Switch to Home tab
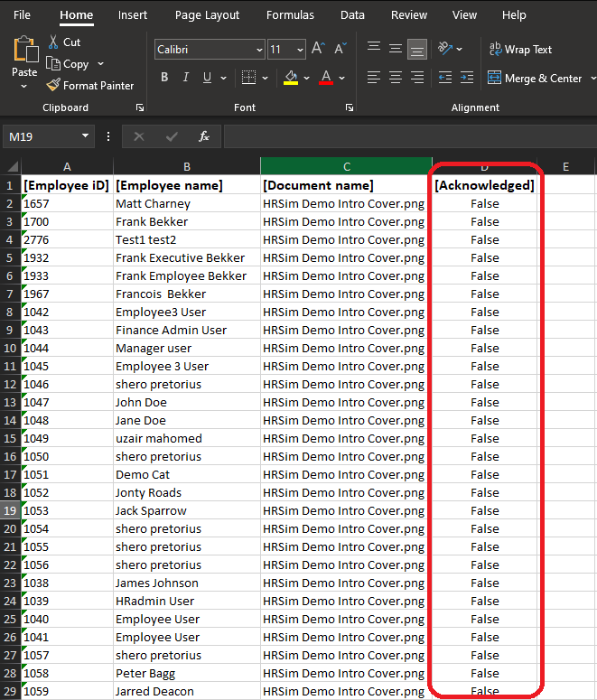This screenshot has height=700, width=597. (x=77, y=14)
